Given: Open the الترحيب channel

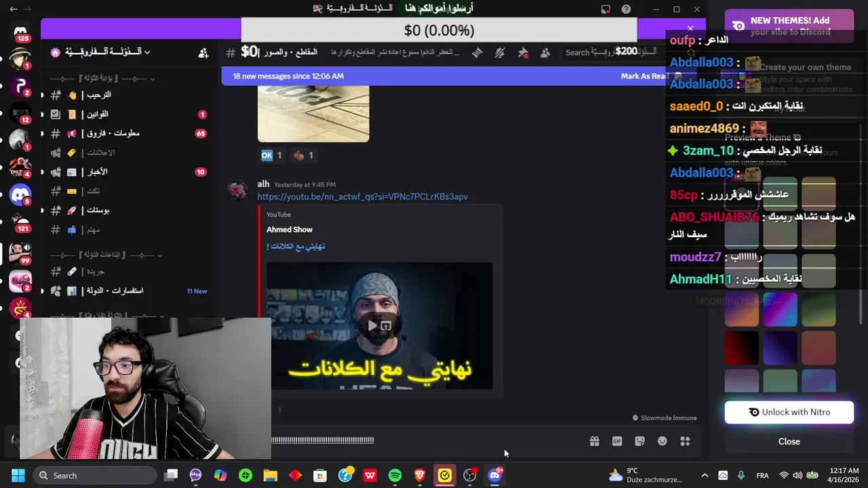Looking at the screenshot, I should pos(129,95).
